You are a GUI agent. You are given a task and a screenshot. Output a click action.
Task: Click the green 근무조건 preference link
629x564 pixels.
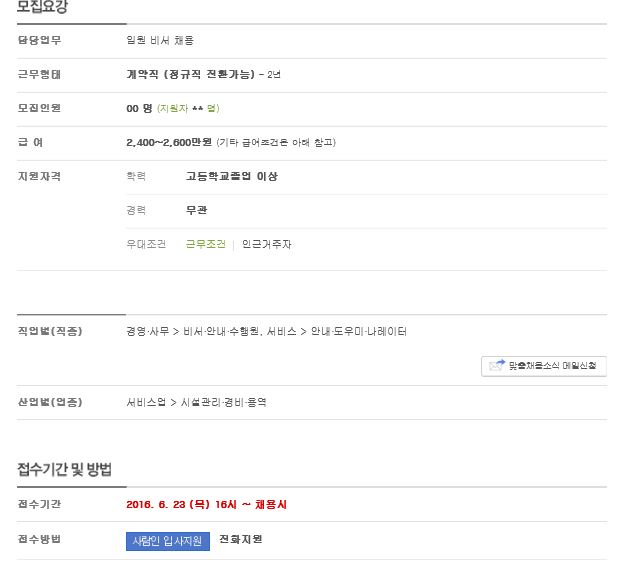click(x=206, y=244)
